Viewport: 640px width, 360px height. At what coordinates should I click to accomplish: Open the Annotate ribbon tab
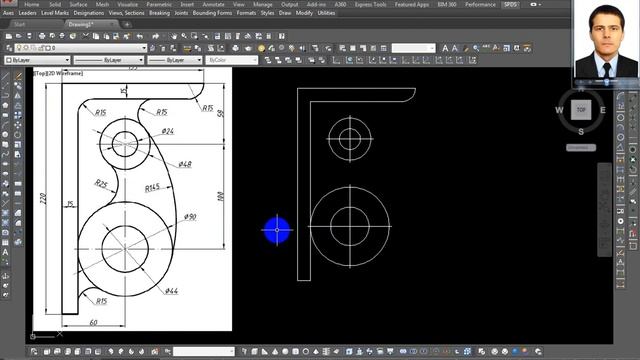tap(213, 4)
